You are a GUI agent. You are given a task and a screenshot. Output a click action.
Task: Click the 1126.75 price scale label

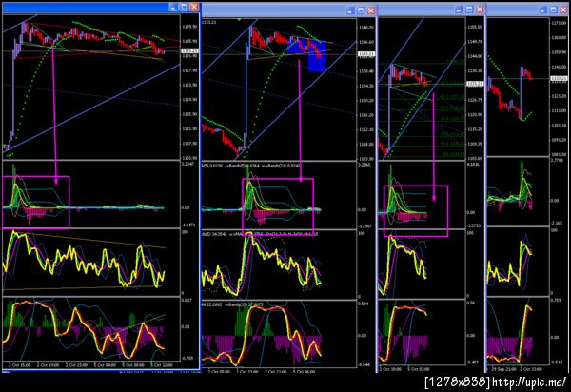(x=475, y=100)
